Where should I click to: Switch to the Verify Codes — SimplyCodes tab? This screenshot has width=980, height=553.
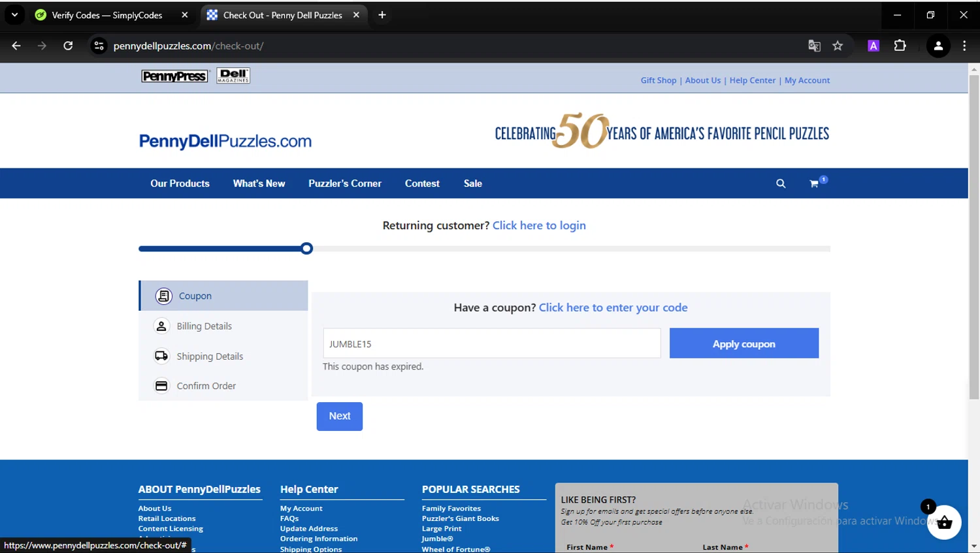pos(106,15)
